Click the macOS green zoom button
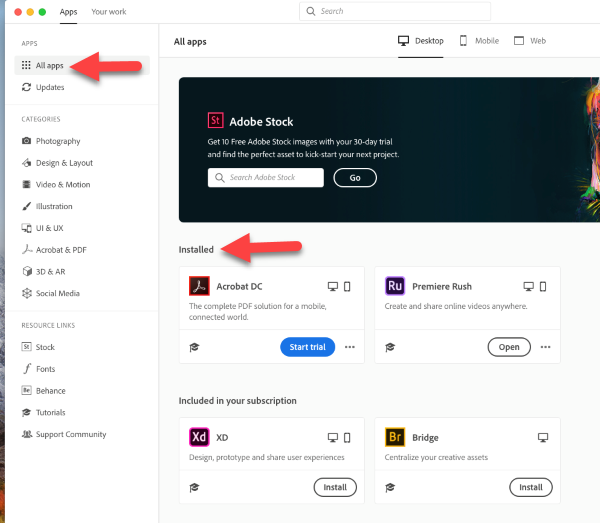This screenshot has width=600, height=523. point(42,12)
